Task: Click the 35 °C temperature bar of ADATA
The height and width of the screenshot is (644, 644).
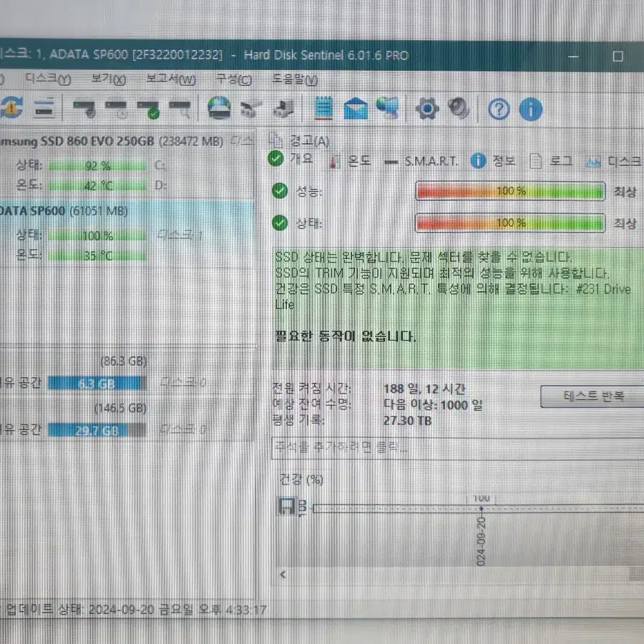Action: (x=98, y=255)
